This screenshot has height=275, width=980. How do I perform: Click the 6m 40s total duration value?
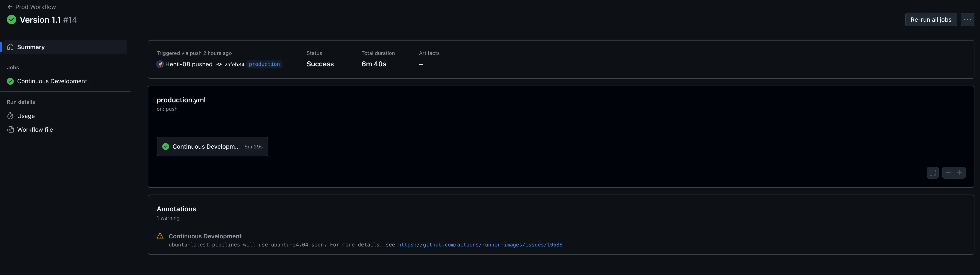[374, 64]
